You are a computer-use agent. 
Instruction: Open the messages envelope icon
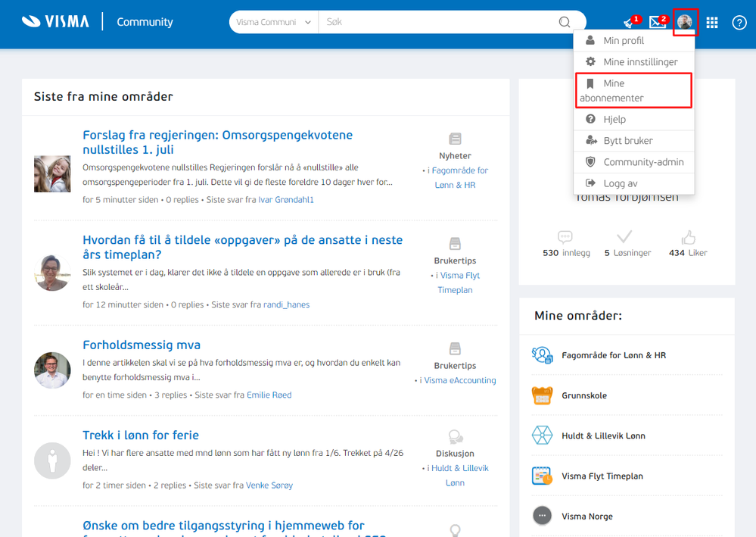pyautogui.click(x=657, y=22)
